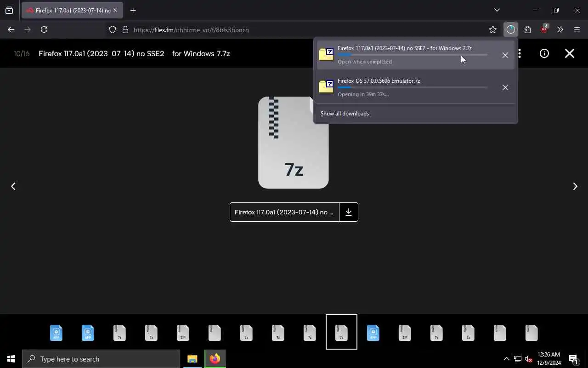Open the Windows notification center
588x368 pixels.
tap(574, 359)
